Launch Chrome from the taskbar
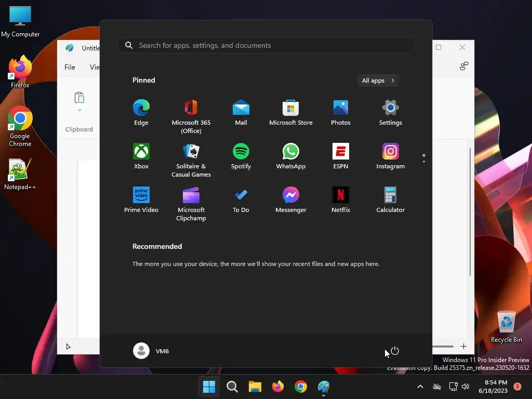532x399 pixels. pos(301,387)
